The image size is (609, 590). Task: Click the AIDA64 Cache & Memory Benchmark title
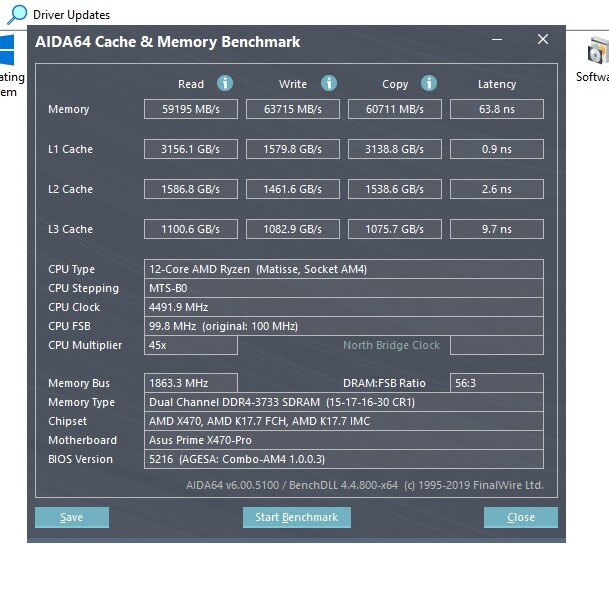click(167, 42)
